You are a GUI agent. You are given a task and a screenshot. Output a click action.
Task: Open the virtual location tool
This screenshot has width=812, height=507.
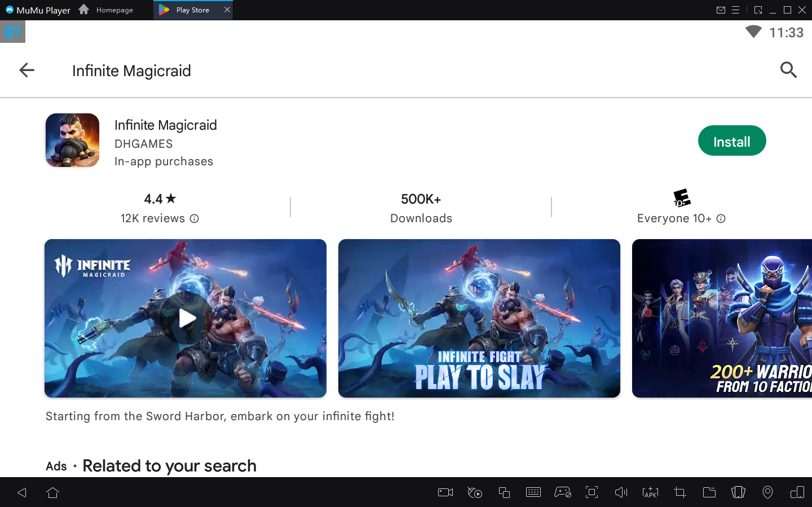point(767,492)
